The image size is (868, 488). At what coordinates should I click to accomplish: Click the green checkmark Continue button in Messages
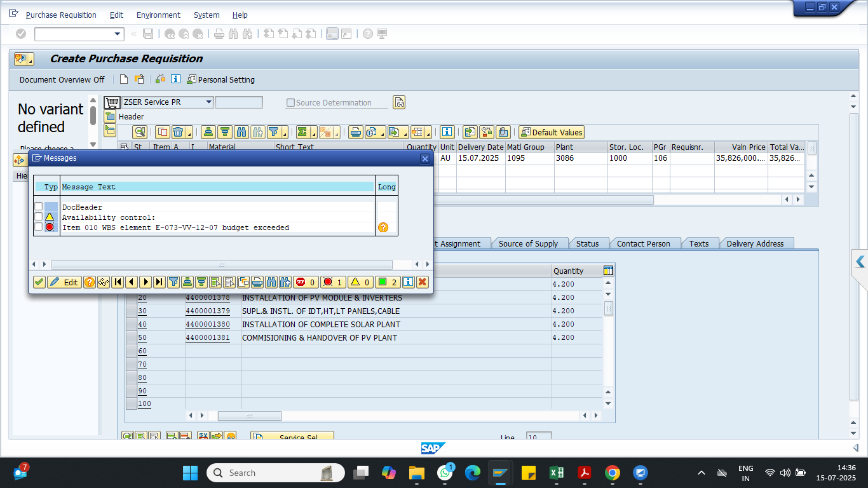[x=39, y=282]
